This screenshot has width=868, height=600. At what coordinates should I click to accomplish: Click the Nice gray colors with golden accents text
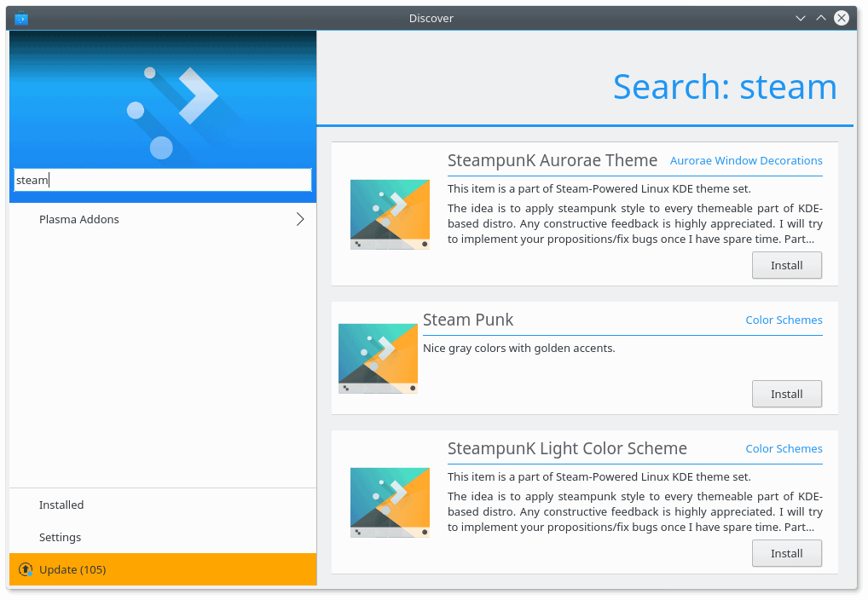[519, 349]
